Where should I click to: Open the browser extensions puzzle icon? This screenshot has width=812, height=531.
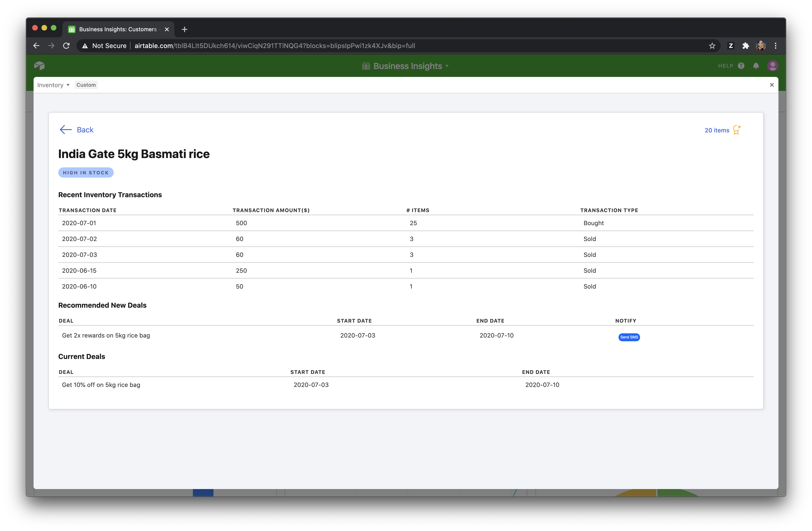(x=746, y=46)
